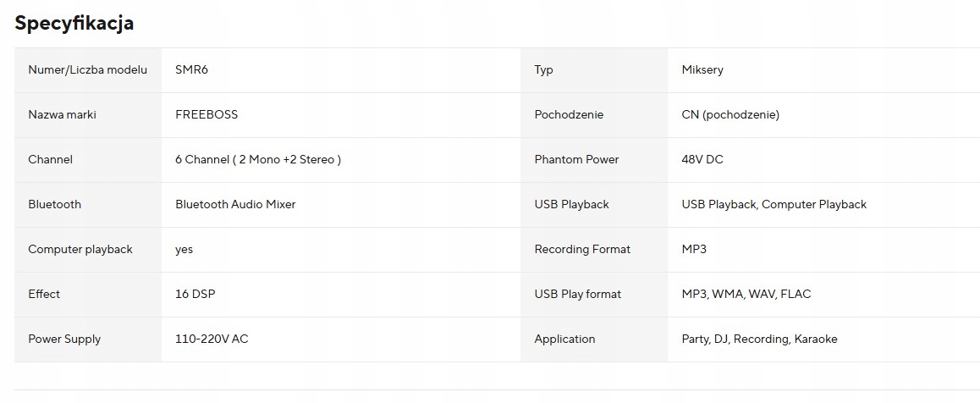Select the Pochodzenie label cell
The height and width of the screenshot is (403, 980).
tap(569, 114)
